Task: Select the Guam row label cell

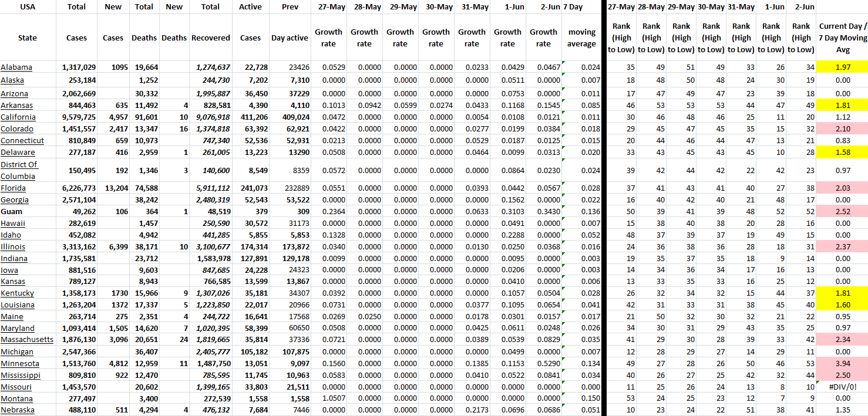Action: tap(12, 211)
